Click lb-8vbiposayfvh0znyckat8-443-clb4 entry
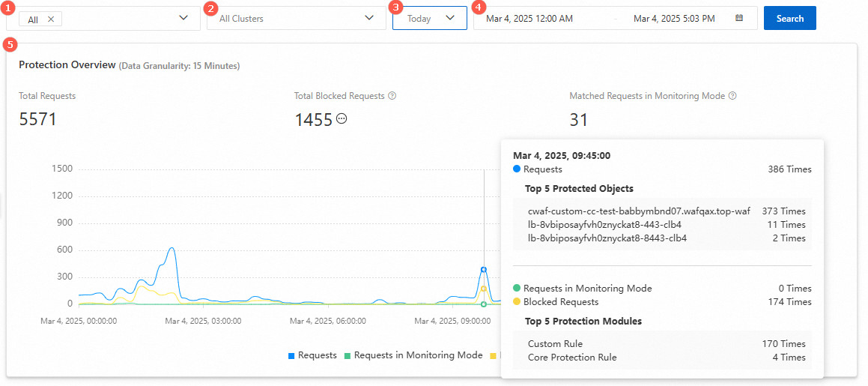Screen dimensions: 868x386 (x=604, y=225)
